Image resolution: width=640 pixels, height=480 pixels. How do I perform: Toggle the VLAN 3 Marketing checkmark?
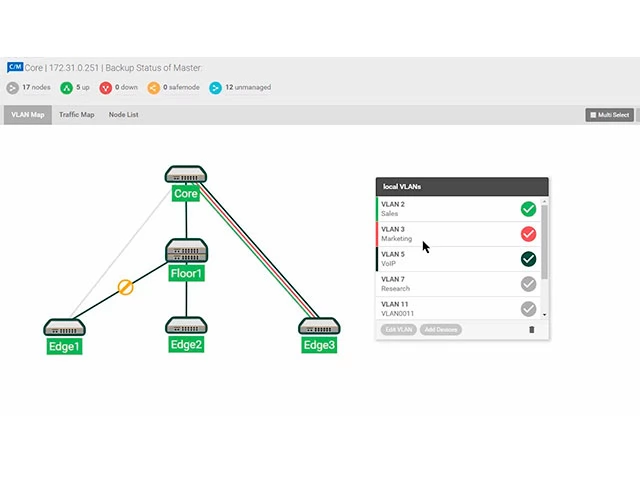(x=528, y=234)
